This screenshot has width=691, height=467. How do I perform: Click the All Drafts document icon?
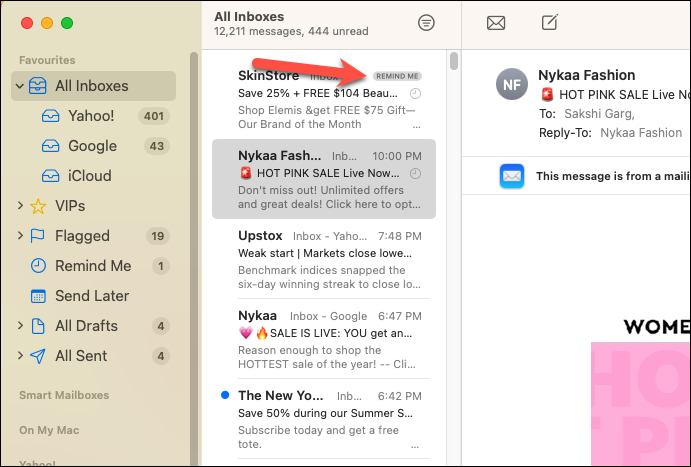38,326
